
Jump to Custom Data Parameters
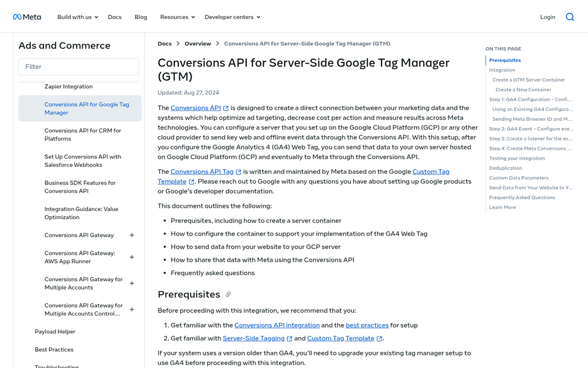tap(518, 178)
